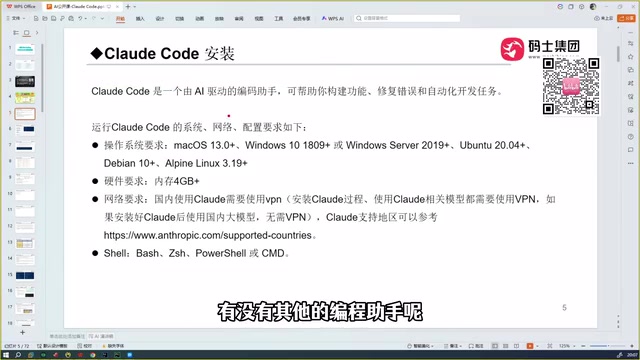Click the user avatar in the title bar
Screen dimensions: 640x360
593,7
